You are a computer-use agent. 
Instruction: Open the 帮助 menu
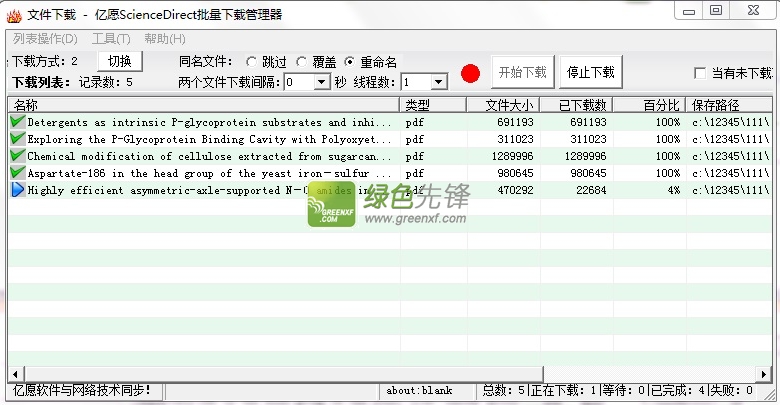click(165, 39)
